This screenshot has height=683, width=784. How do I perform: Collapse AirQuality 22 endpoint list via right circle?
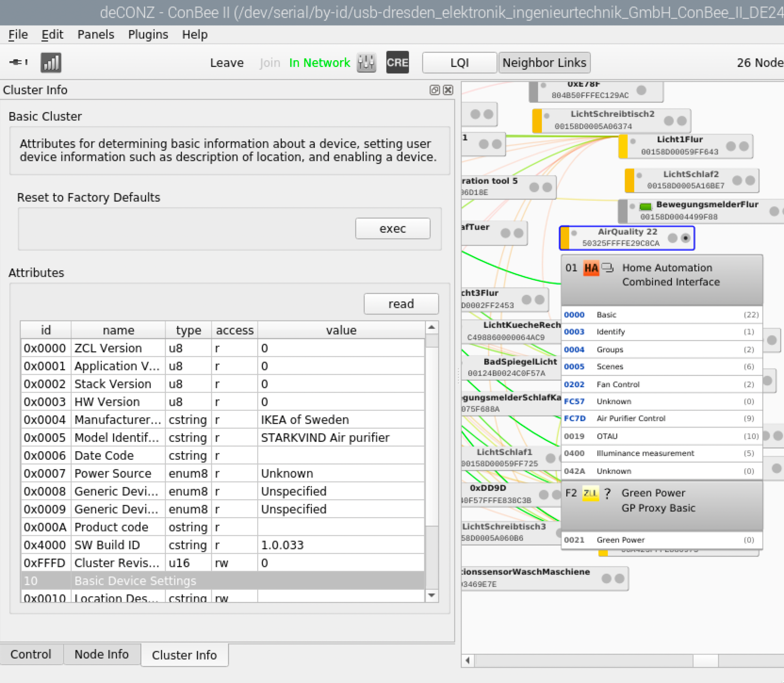[686, 238]
